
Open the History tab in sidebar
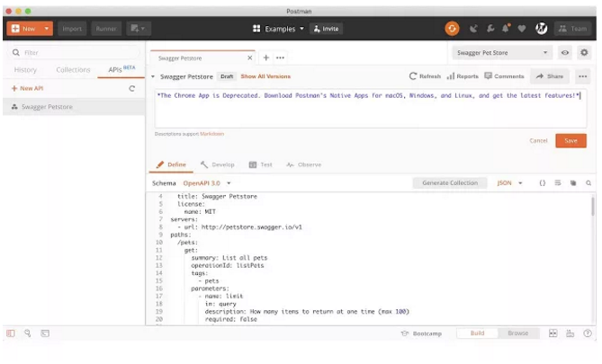pos(25,70)
